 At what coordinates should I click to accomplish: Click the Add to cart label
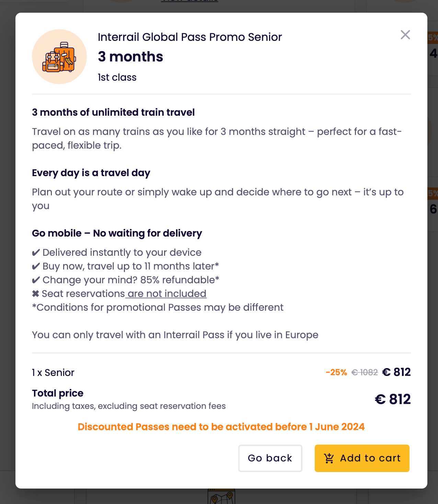pos(370,458)
